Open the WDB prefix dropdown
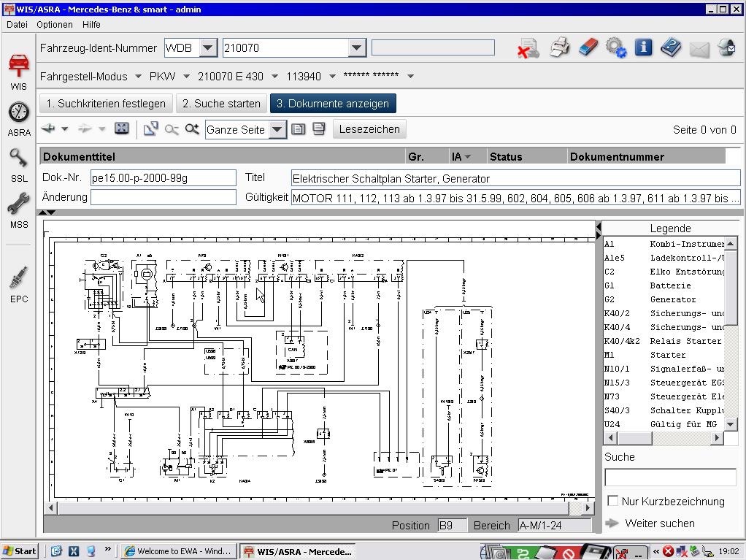The image size is (746, 560). coord(207,47)
